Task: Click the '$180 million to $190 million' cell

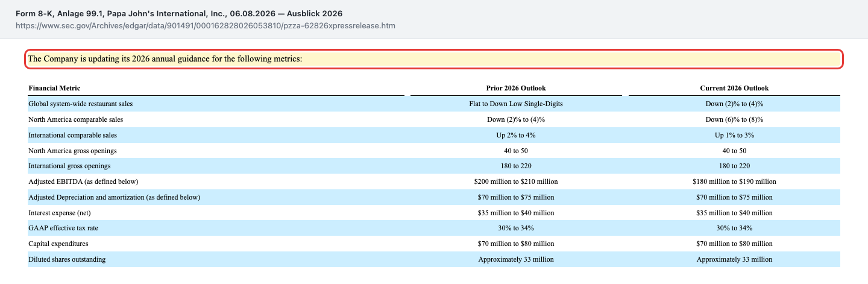Action: (734, 181)
